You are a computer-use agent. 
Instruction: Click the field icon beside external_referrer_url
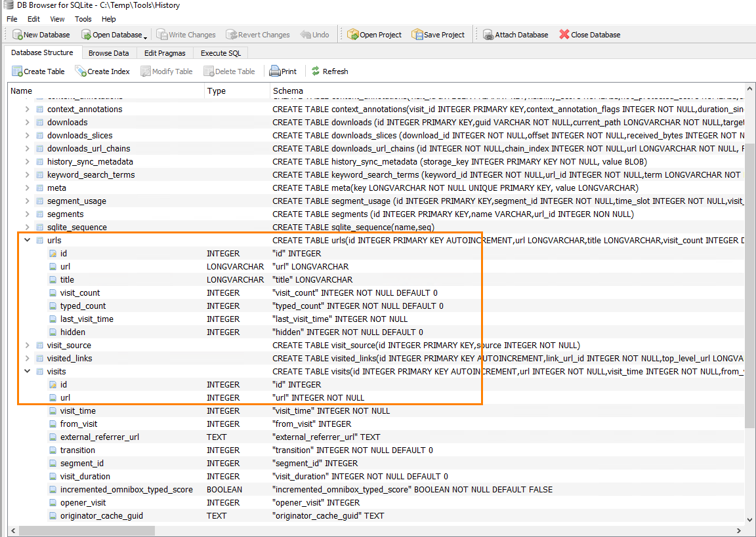click(53, 437)
